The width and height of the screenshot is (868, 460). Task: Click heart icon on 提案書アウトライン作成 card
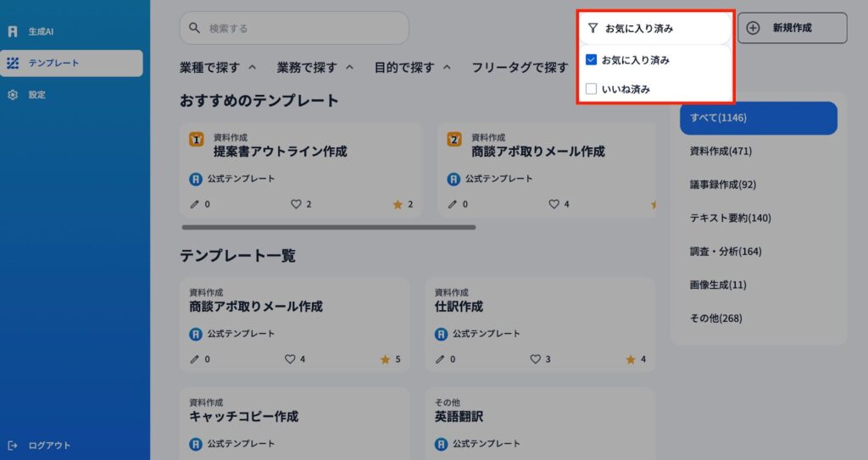click(297, 204)
